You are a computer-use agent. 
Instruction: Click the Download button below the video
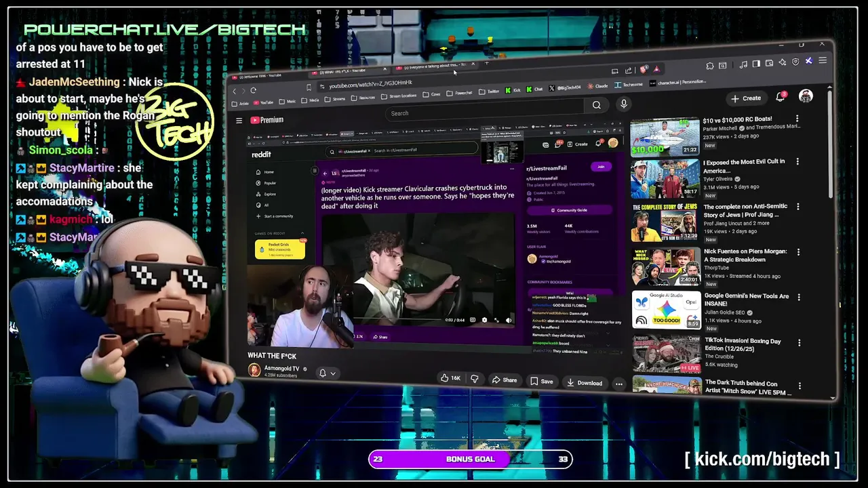tap(585, 383)
